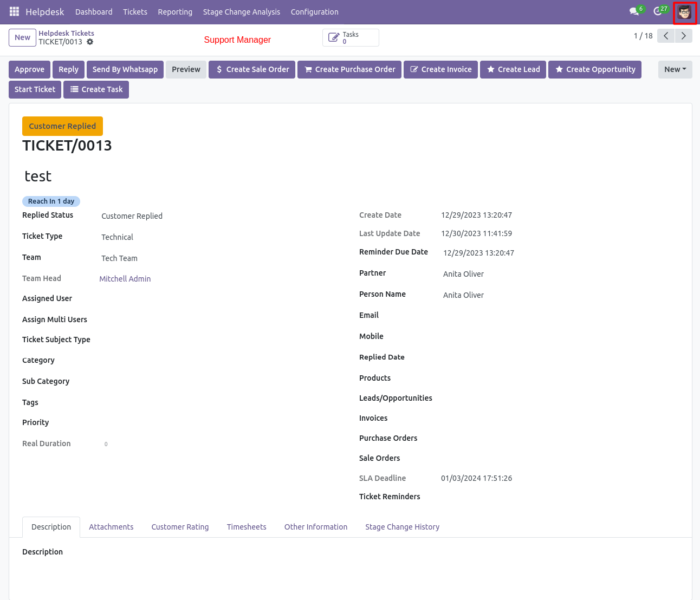The height and width of the screenshot is (600, 700).
Task: Switch to the Attachments tab
Action: [x=111, y=527]
